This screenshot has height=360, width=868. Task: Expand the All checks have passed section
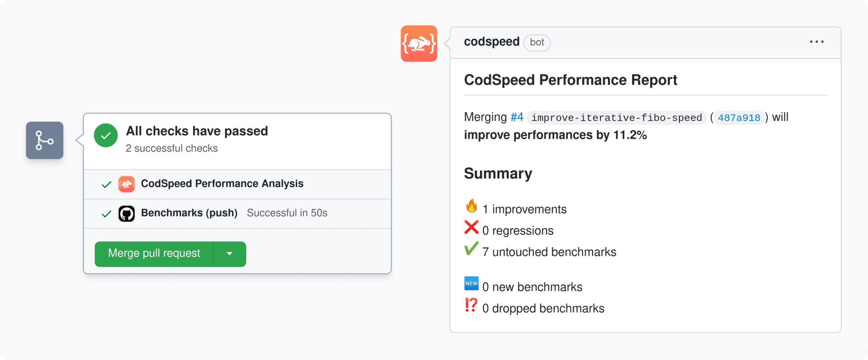pos(196,131)
